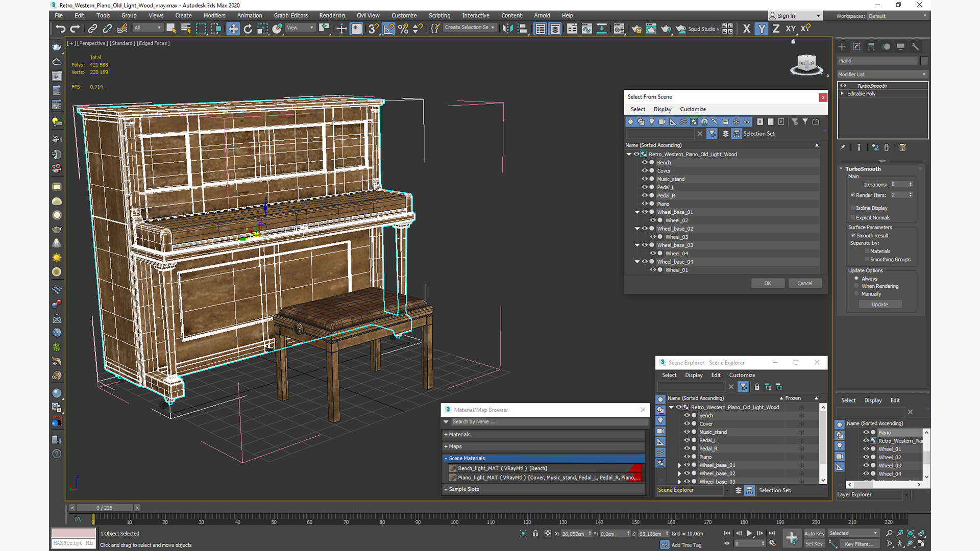Open the Rendered Frame Window icon
980x551 pixels.
tap(651, 29)
